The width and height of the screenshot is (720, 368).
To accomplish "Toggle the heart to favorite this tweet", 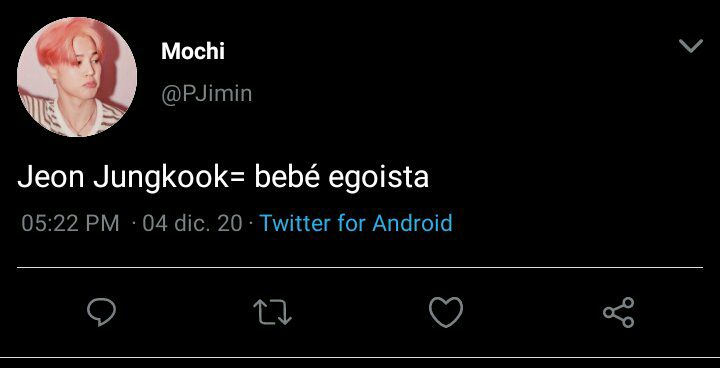I will pyautogui.click(x=446, y=312).
